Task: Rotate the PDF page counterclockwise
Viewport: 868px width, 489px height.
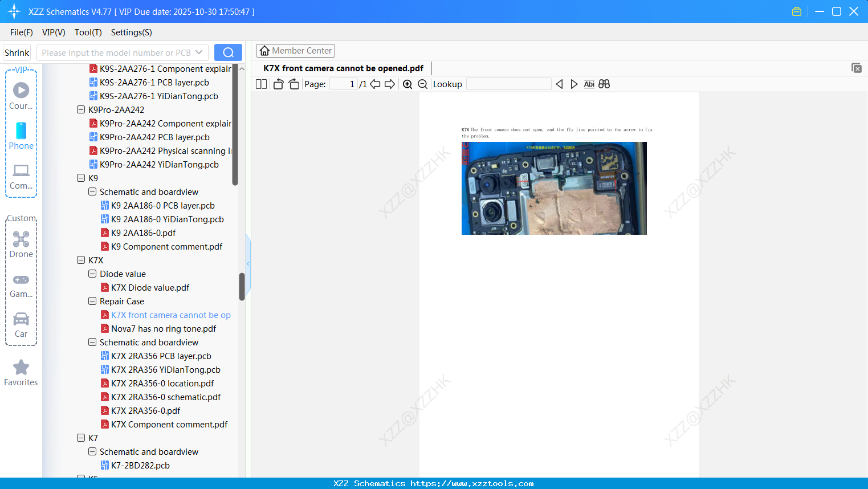Action: [278, 83]
